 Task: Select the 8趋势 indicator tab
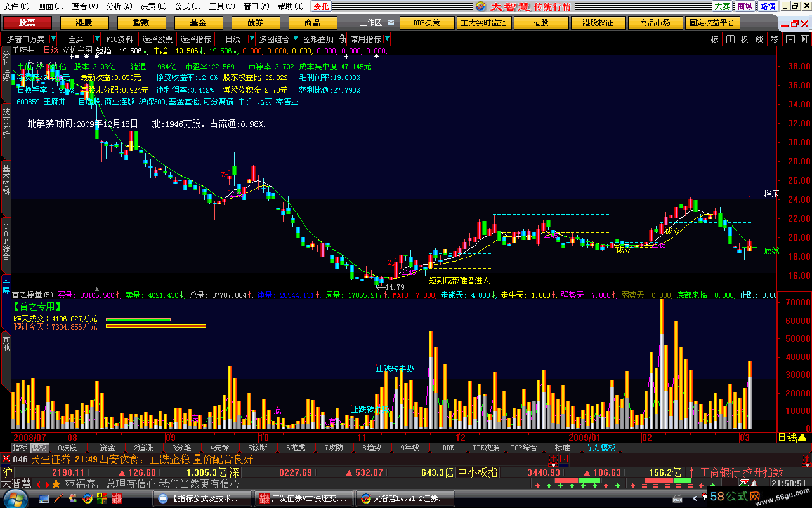[x=372, y=448]
